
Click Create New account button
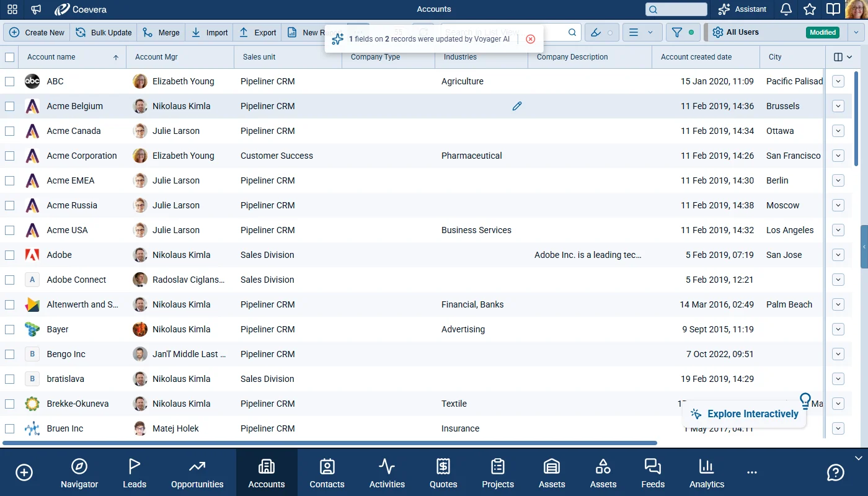coord(37,32)
